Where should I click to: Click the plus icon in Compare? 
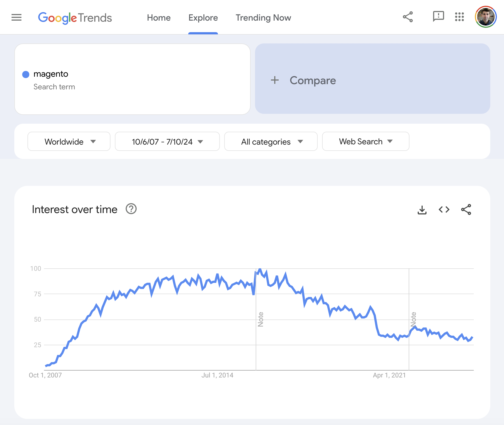pyautogui.click(x=275, y=80)
